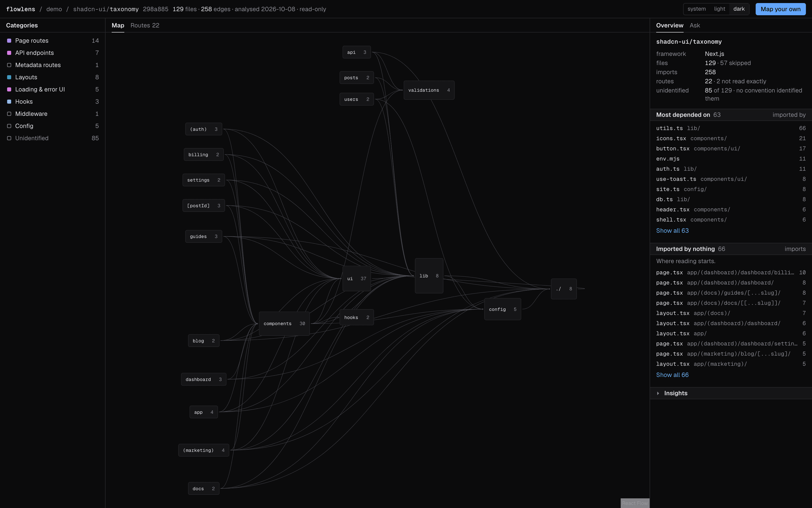The height and width of the screenshot is (508, 812).
Task: Click the Show all 66 link
Action: tap(672, 375)
